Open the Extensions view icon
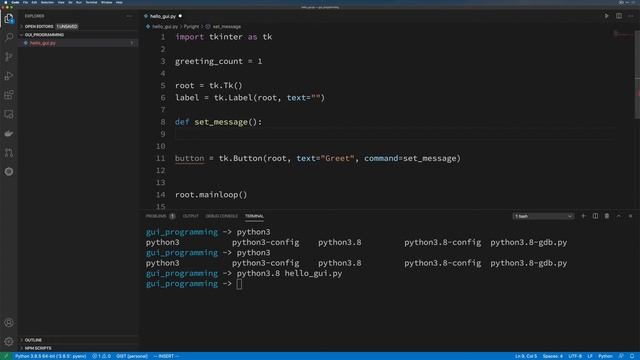Image resolution: width=640 pixels, height=360 pixels. point(9,95)
